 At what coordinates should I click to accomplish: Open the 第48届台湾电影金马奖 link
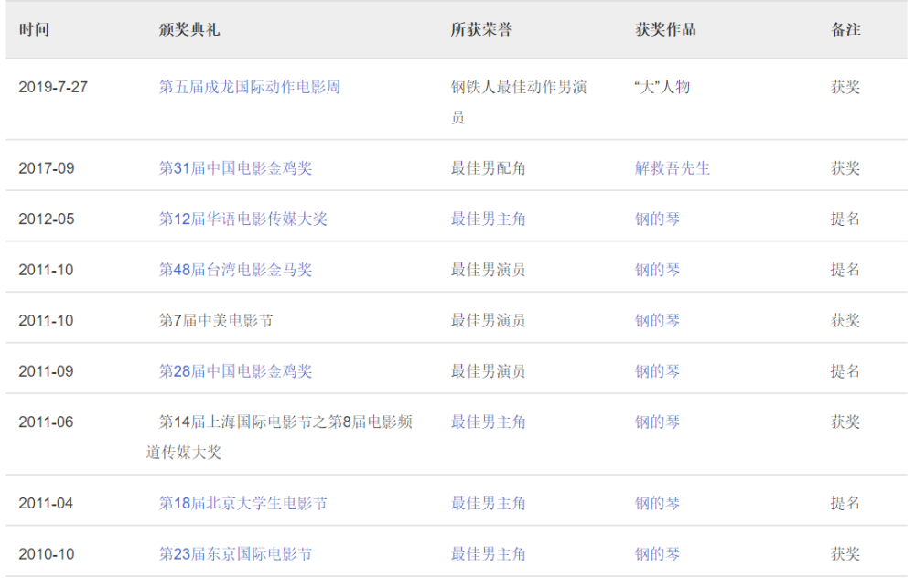235,270
